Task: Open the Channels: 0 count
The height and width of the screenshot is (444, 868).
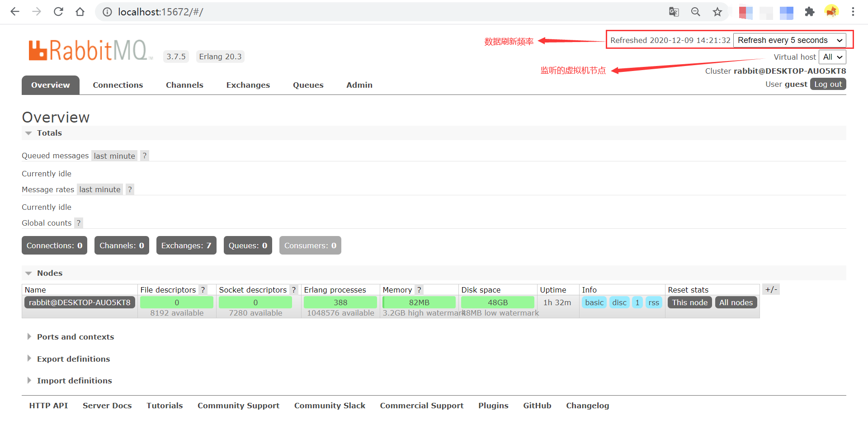Action: 122,246
